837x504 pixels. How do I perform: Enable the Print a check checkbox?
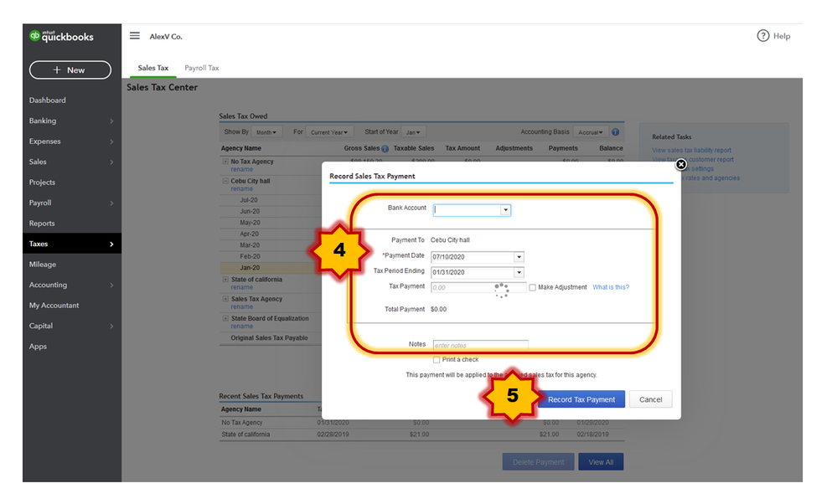coord(437,360)
